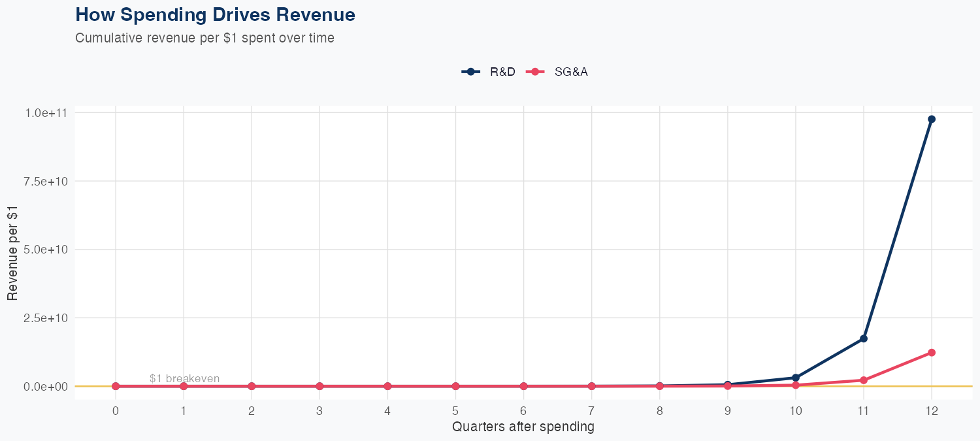This screenshot has height=441, width=980.
Task: Select the R&D data point at quarter 12
Action: [932, 119]
